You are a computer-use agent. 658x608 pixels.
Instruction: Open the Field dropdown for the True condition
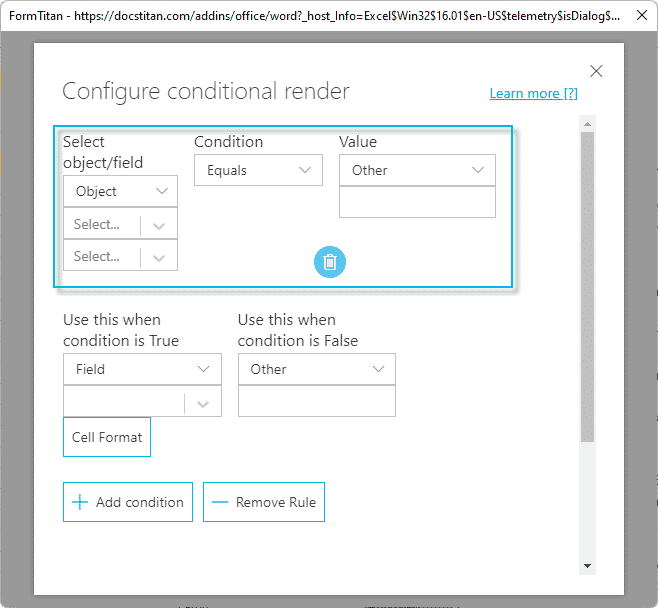(142, 369)
